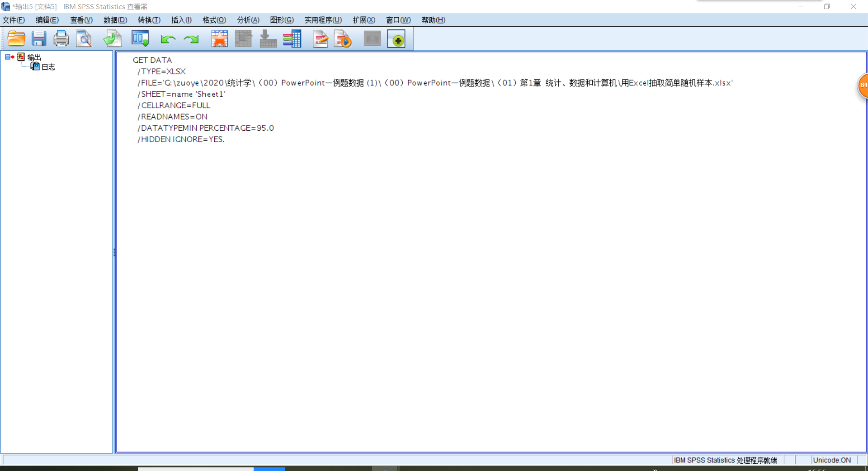Open the 文件(F) menu
Viewport: 868px width, 471px height.
pos(14,20)
